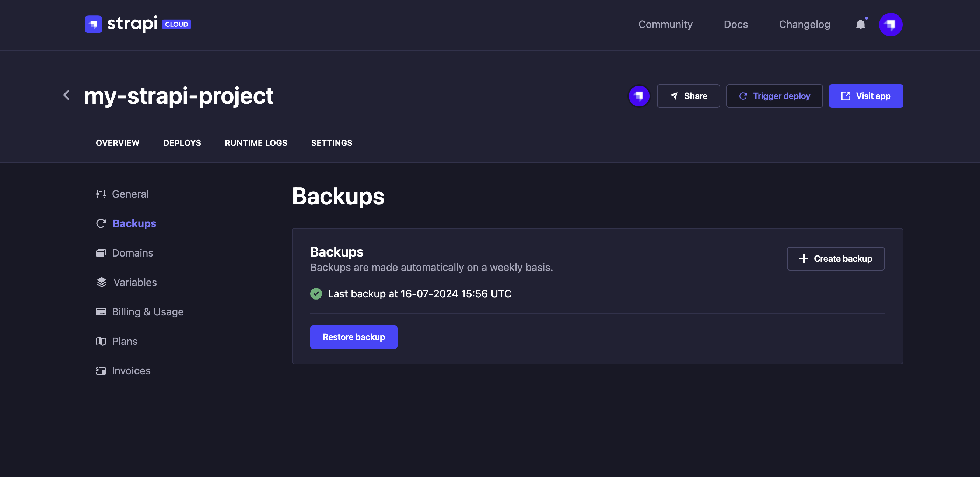Click the Restore backup button
The image size is (980, 477).
coord(353,337)
